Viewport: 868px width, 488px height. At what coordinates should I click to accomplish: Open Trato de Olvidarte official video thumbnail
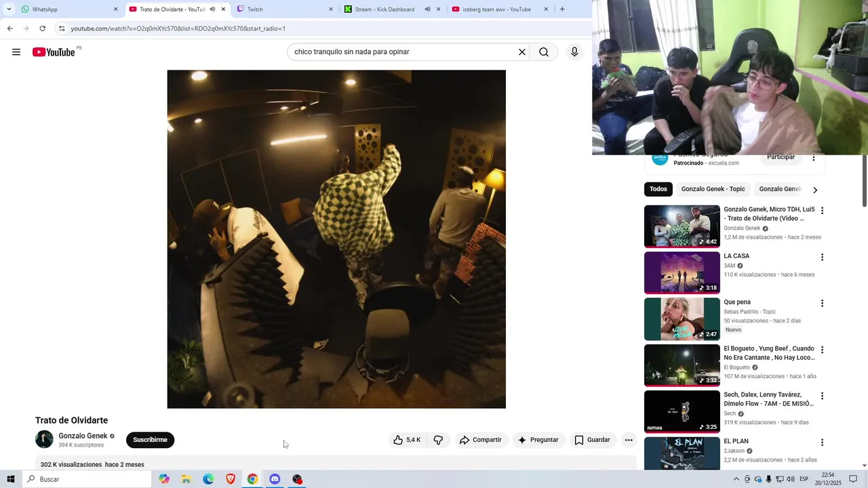click(682, 226)
